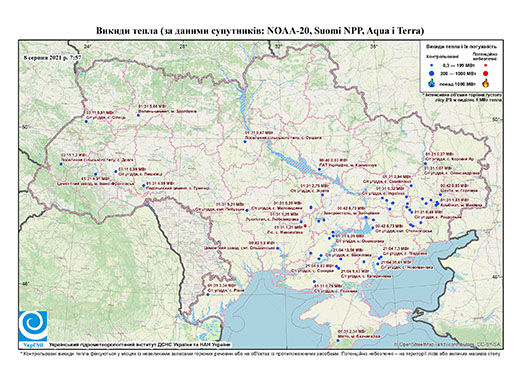This screenshot has height=368, width=520.
Task: Select the Kremenchuk blue marker on the Dnipro
Action: click(x=319, y=169)
